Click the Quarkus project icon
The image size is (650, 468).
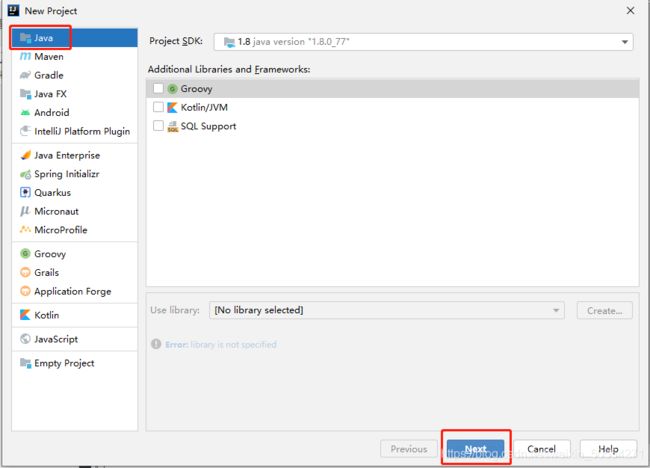point(25,193)
